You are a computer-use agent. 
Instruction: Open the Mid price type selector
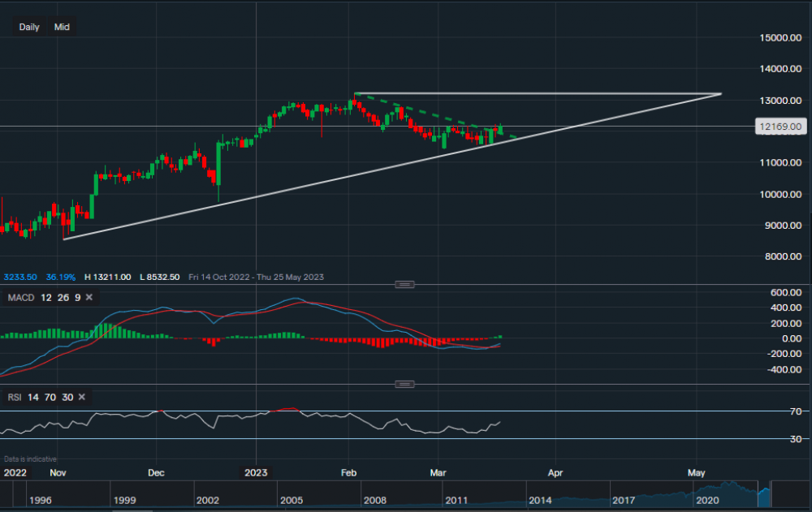62,27
